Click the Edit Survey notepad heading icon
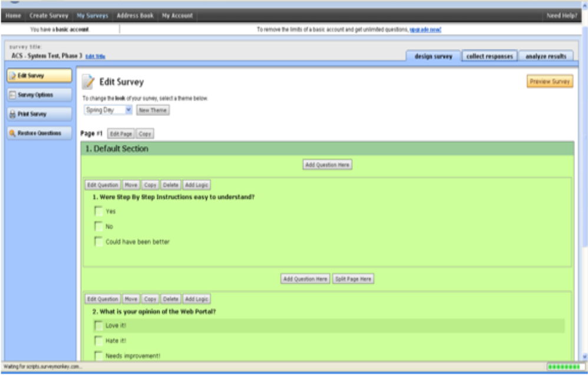Image resolution: width=588 pixels, height=375 pixels. [88, 82]
